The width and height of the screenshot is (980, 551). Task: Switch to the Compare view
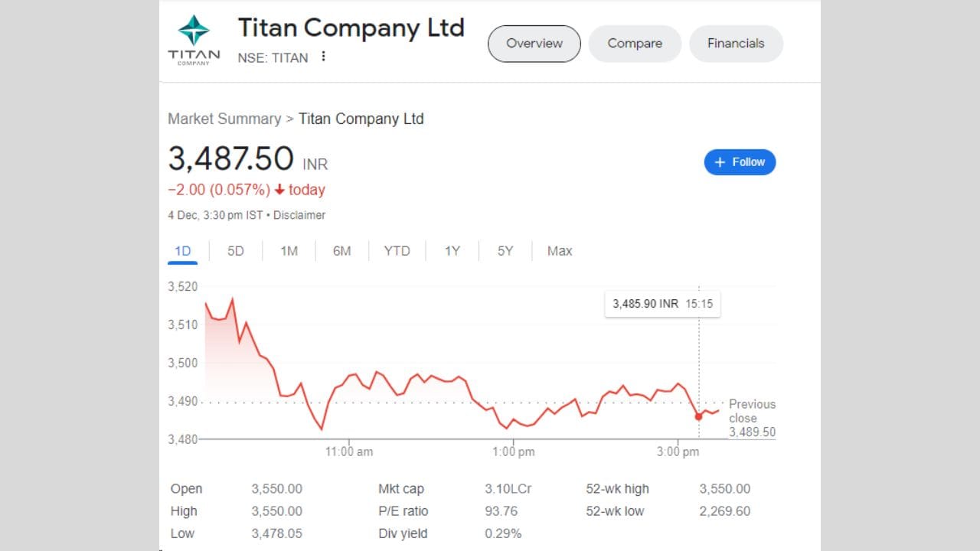point(634,44)
